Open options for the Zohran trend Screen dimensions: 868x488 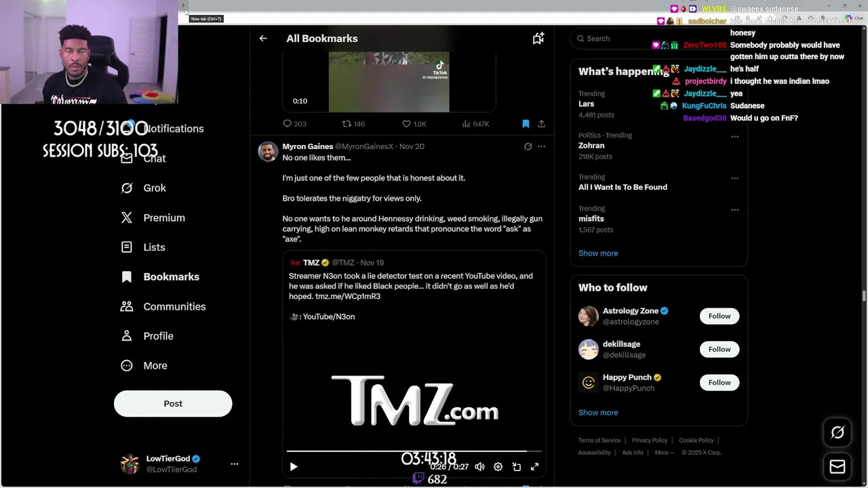[734, 137]
